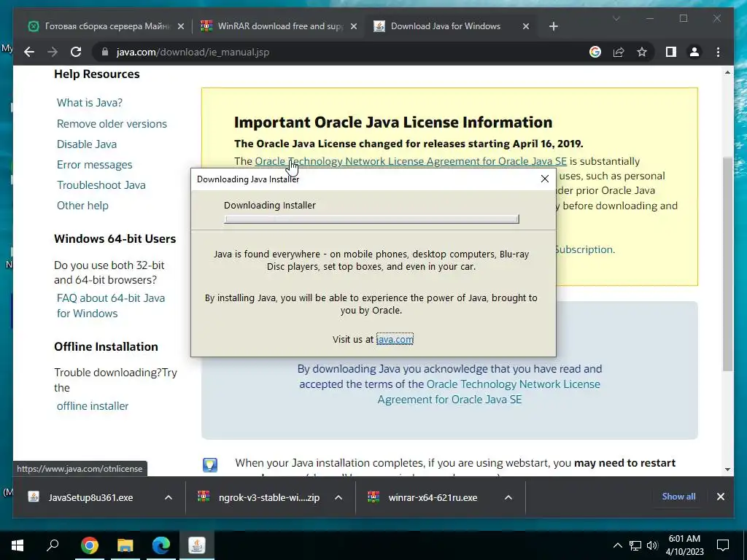The image size is (747, 560).
Task: Click the Help Resources heading
Action: pyautogui.click(x=97, y=74)
